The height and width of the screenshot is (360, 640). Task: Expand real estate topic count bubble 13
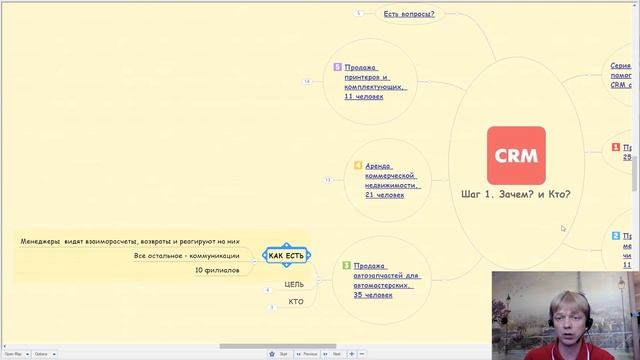pos(328,180)
